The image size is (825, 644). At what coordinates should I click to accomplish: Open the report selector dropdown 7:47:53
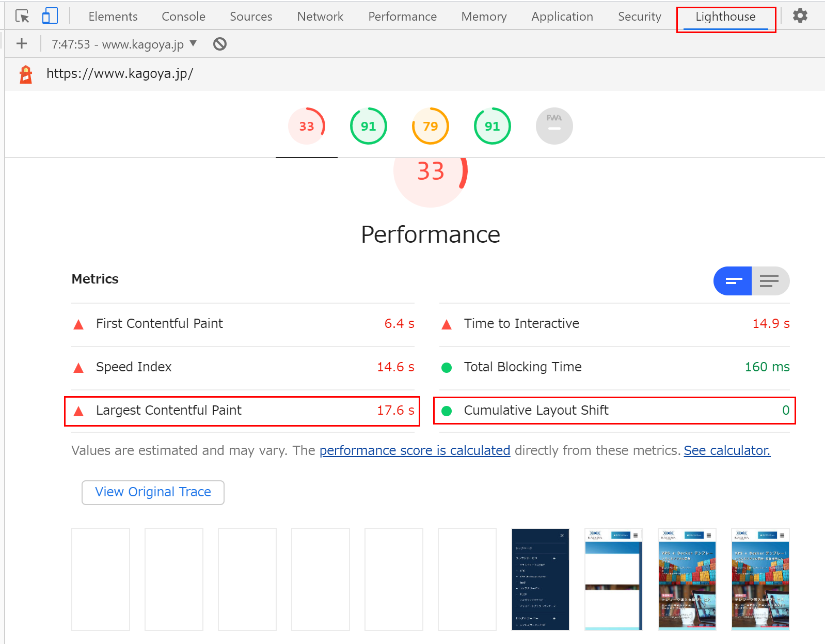[124, 44]
